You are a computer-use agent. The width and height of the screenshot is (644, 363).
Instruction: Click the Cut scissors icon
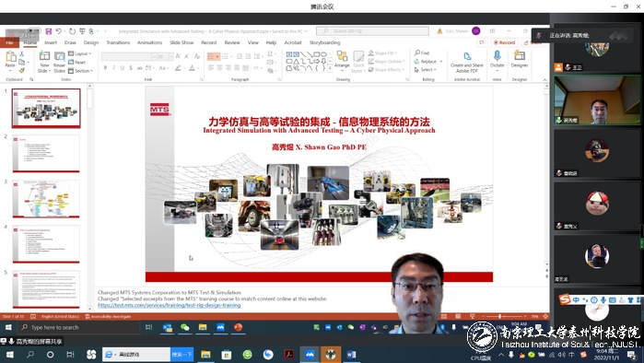(22, 53)
